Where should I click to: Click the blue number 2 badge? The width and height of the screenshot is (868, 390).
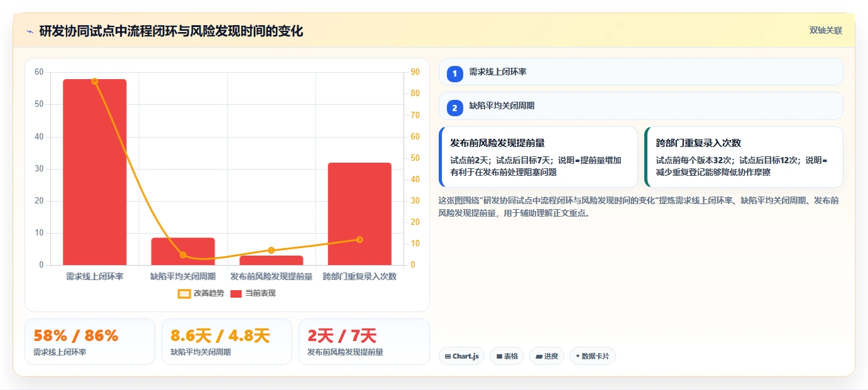click(455, 108)
